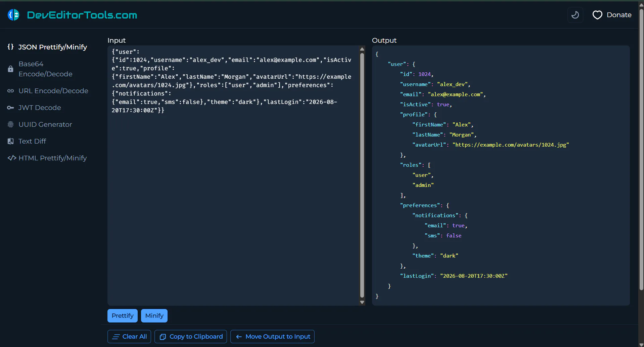Click the "theme" key in output
The height and width of the screenshot is (347, 644).
pyautogui.click(x=423, y=256)
